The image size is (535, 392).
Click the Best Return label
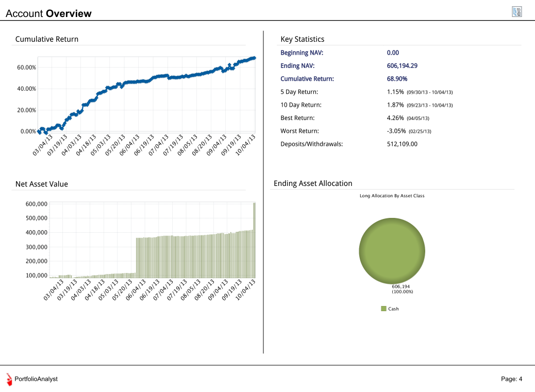click(297, 118)
